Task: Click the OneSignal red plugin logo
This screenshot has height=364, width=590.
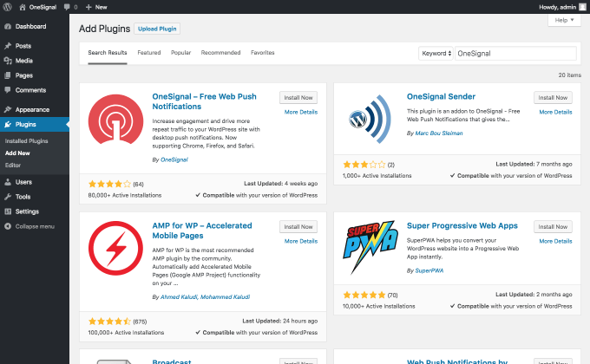Action: click(x=116, y=120)
